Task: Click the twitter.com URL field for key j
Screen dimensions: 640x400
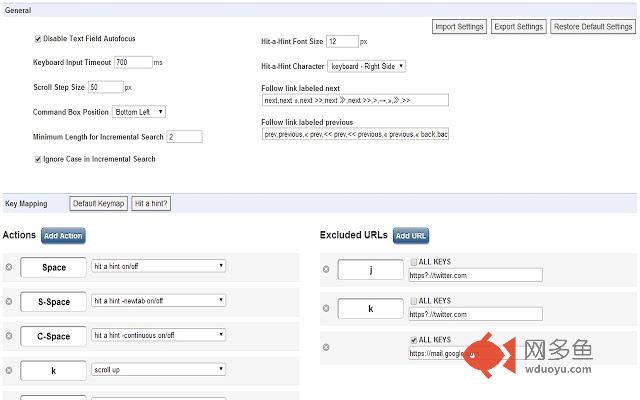Action: [x=476, y=275]
